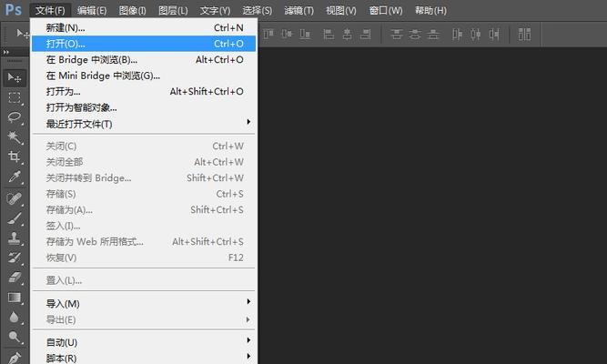Screen dimensions: 607x364
Task: Click 关闭并转到 Bridge... menu item
Action: 144,177
